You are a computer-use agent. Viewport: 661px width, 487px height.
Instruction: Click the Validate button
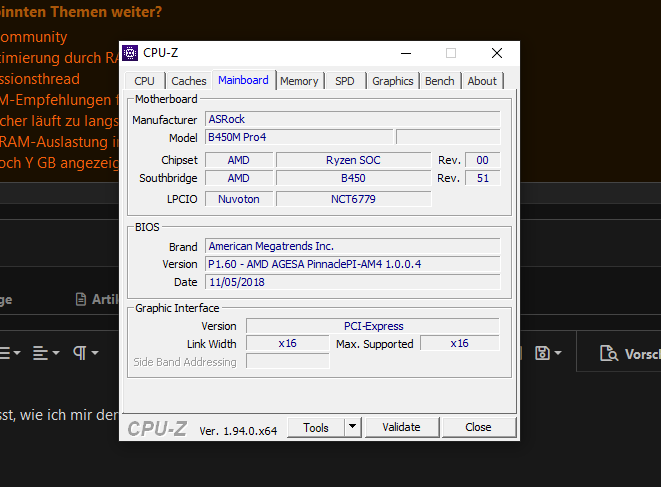(x=401, y=427)
